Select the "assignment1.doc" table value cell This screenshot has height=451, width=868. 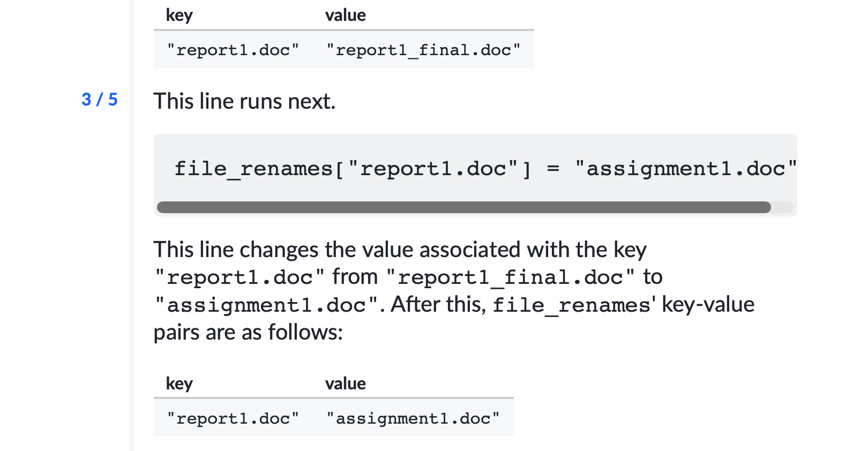[413, 418]
